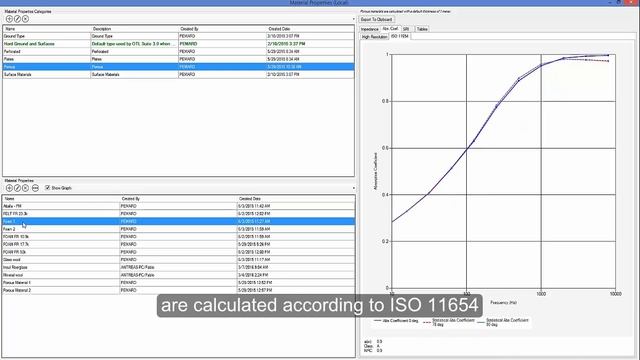Select the Mineral wool material
Image resolution: width=640 pixels, height=360 pixels.
(178, 275)
